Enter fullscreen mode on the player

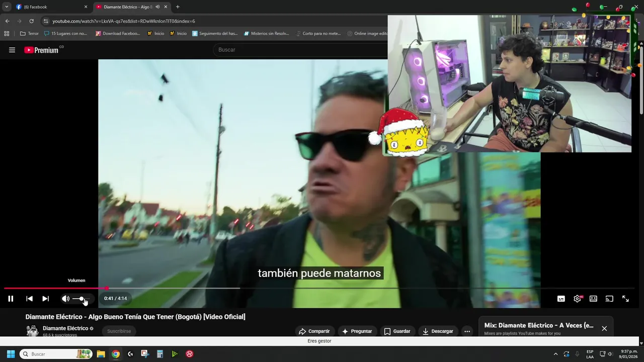tap(625, 299)
